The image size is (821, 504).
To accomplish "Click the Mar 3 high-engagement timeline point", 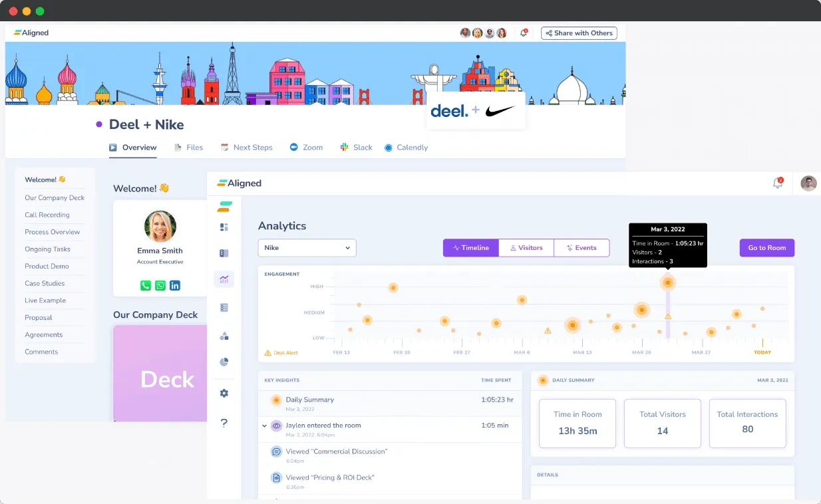I will (x=668, y=283).
